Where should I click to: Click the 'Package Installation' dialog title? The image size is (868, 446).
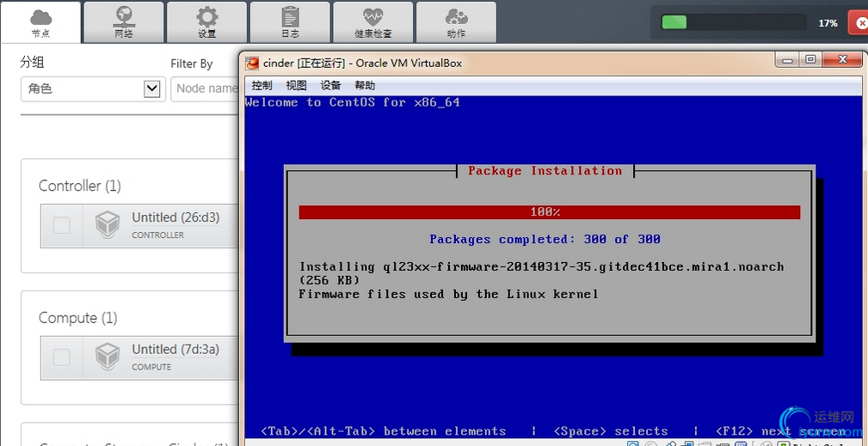pos(545,171)
